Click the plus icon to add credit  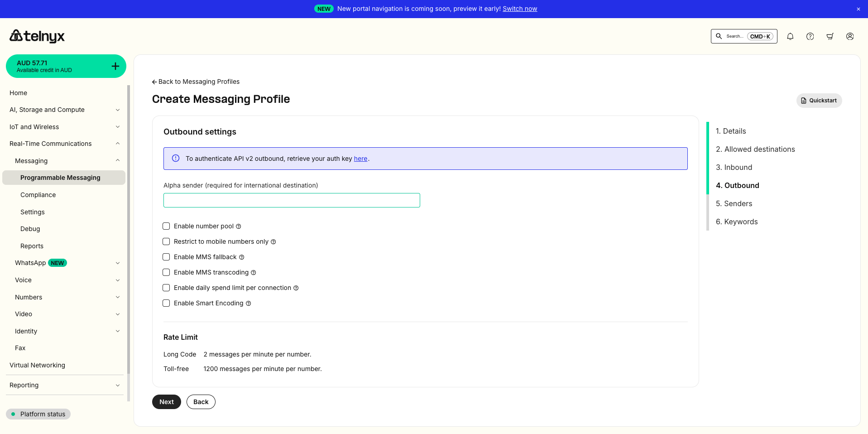tap(115, 66)
